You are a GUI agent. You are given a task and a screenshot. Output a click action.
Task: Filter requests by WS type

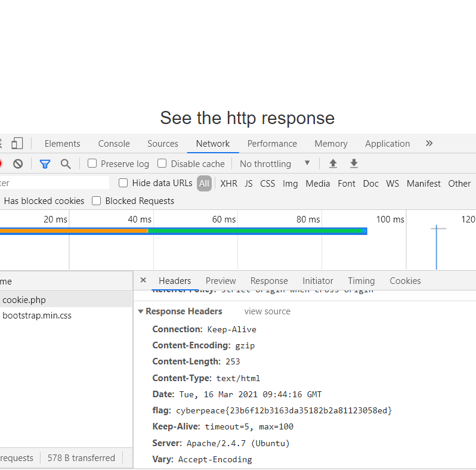tap(392, 183)
